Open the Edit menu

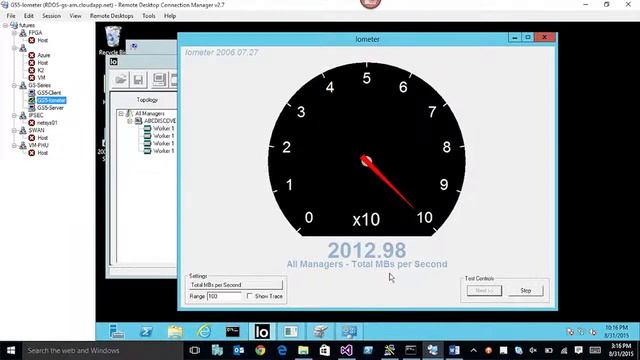29,16
